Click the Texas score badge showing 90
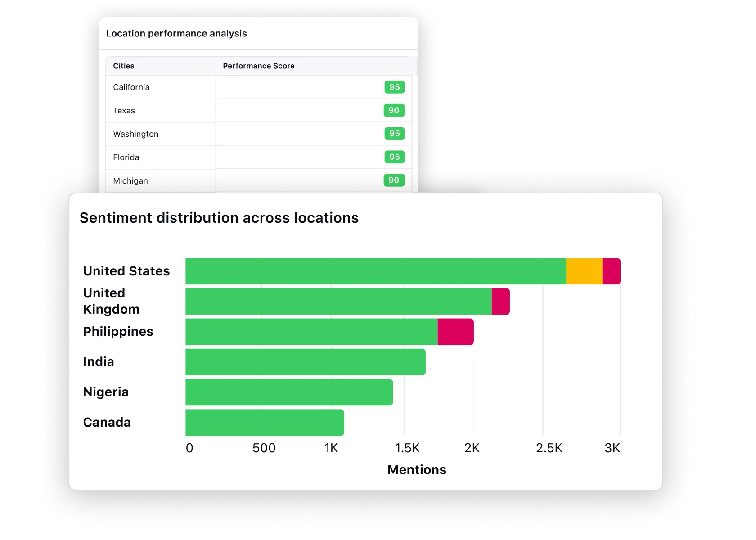 tap(394, 110)
